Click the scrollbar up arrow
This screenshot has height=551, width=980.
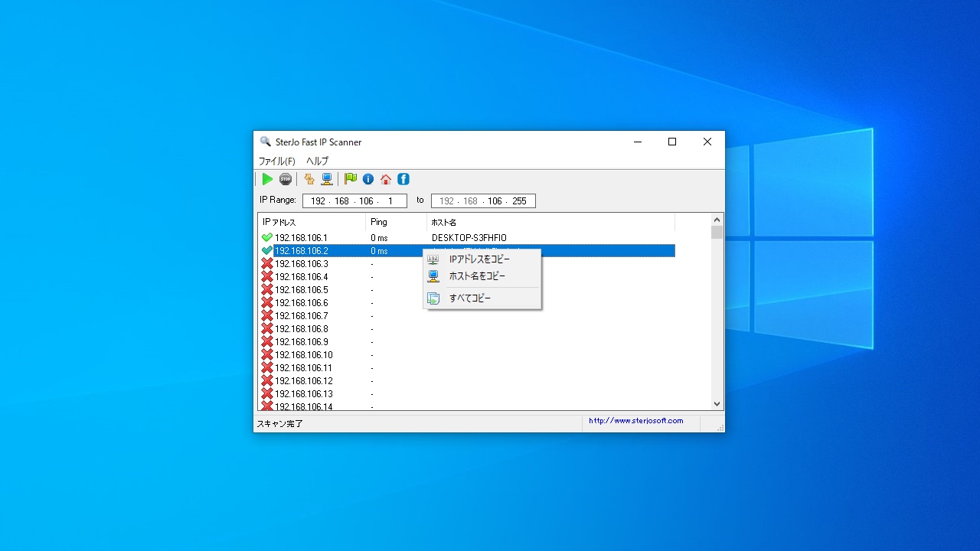[x=717, y=220]
